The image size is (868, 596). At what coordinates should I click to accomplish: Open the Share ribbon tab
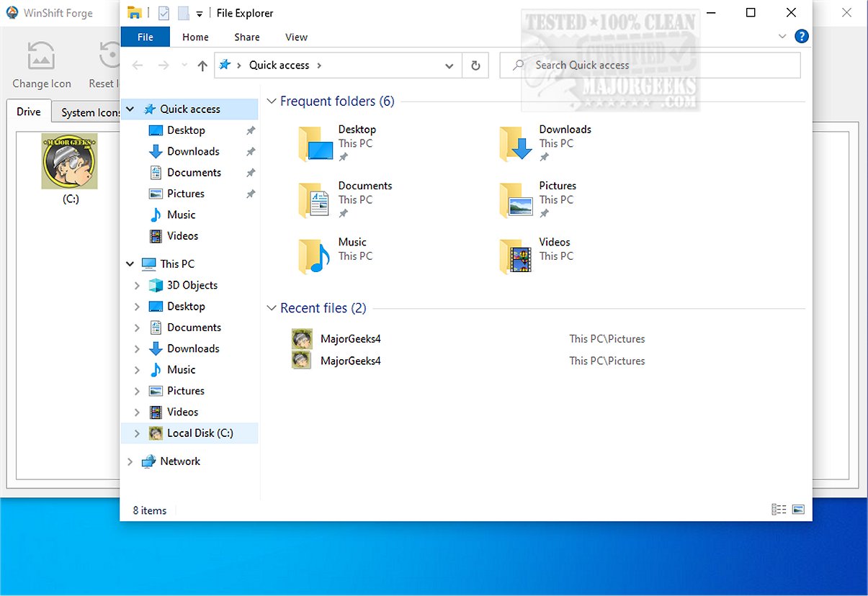click(247, 37)
